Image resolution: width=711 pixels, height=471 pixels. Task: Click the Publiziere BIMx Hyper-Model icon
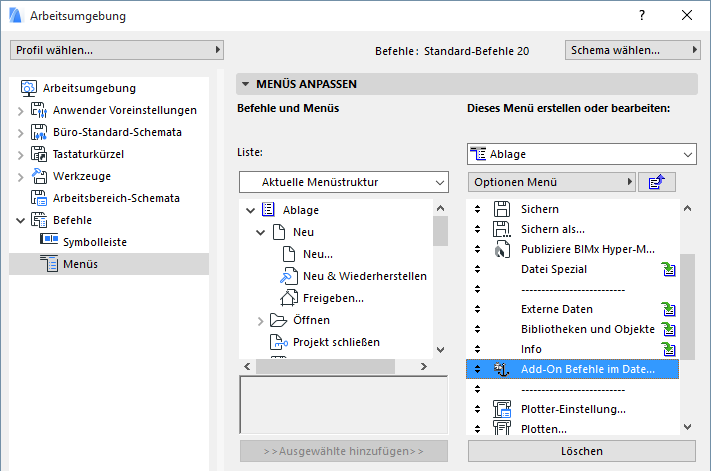tap(502, 249)
